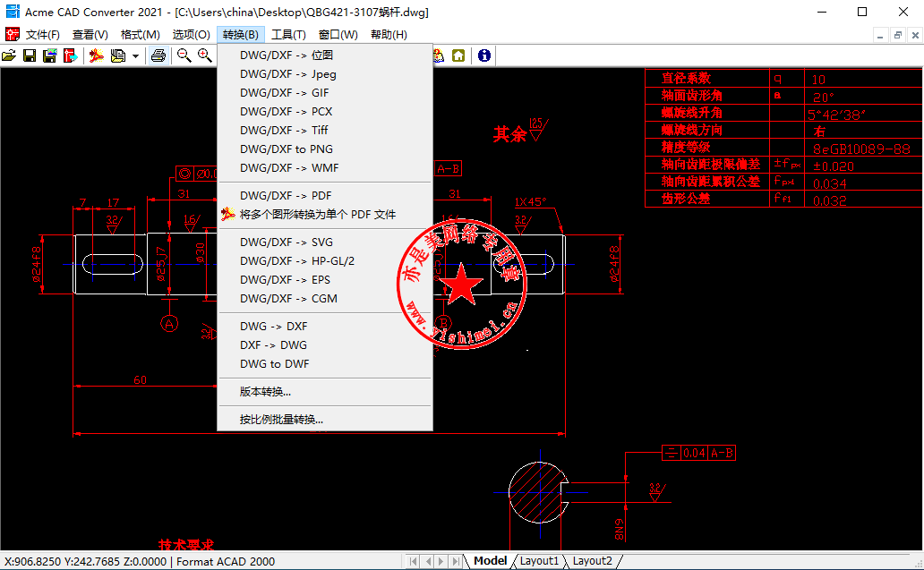
Task: Open the 格式(M) menu
Action: (141, 35)
